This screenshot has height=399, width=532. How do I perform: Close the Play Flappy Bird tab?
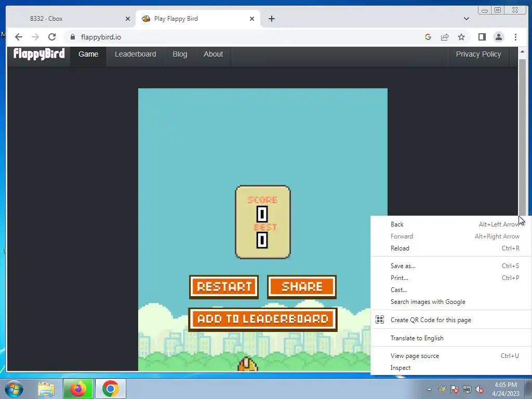252,19
